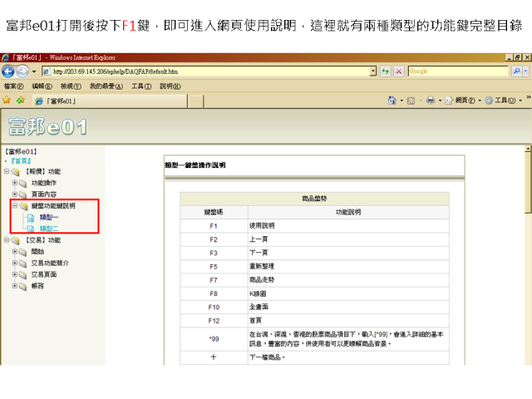This screenshot has width=532, height=399.
Task: Click the search magnifier icon
Action: 516,71
